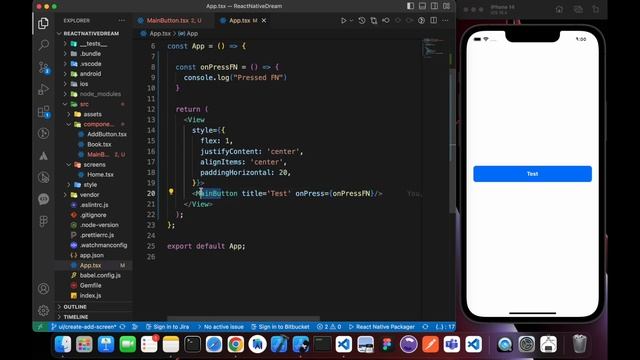
Task: Expand the assets folder
Action: (93, 114)
